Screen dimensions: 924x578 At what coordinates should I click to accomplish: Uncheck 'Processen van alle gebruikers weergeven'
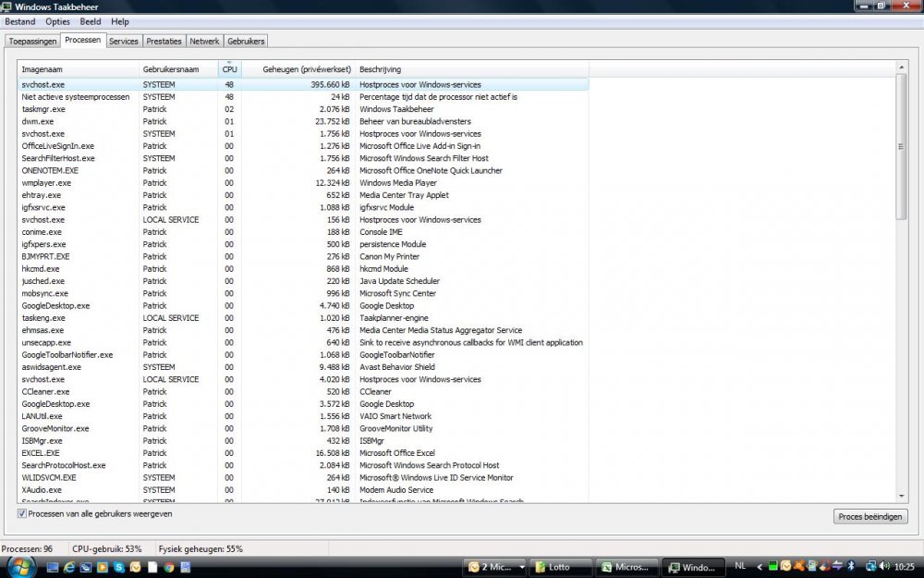pos(22,513)
